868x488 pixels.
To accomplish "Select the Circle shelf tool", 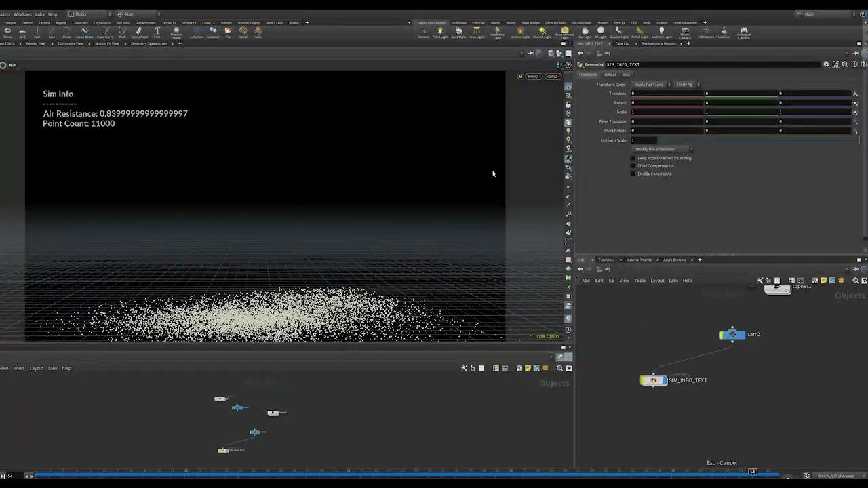I will 66,31.
